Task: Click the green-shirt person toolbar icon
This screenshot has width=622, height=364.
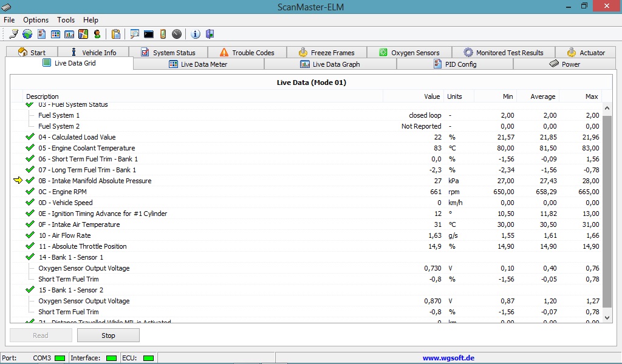Action: [x=97, y=34]
